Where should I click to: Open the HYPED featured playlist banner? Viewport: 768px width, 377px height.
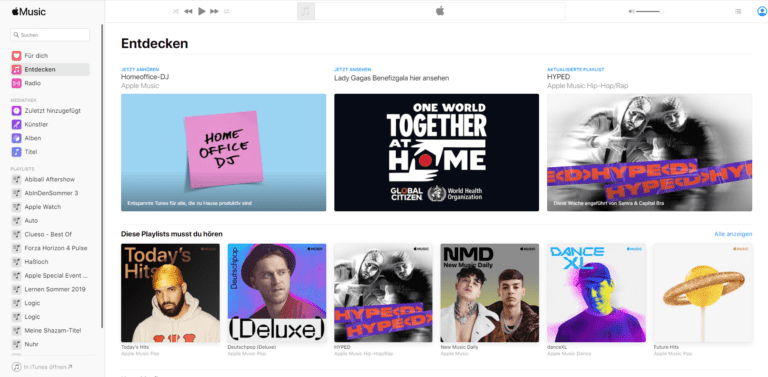click(649, 152)
